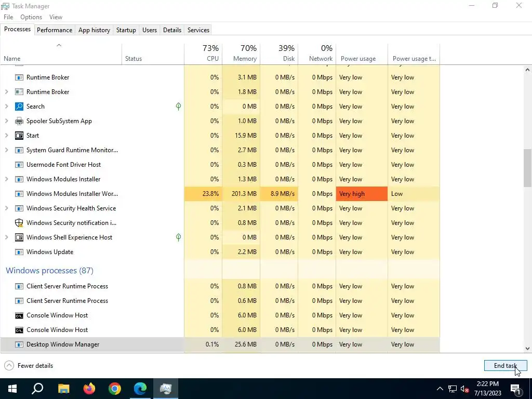Click the System Guard Runtime Monitor icon
Screen dimensions: 532x399
19,150
